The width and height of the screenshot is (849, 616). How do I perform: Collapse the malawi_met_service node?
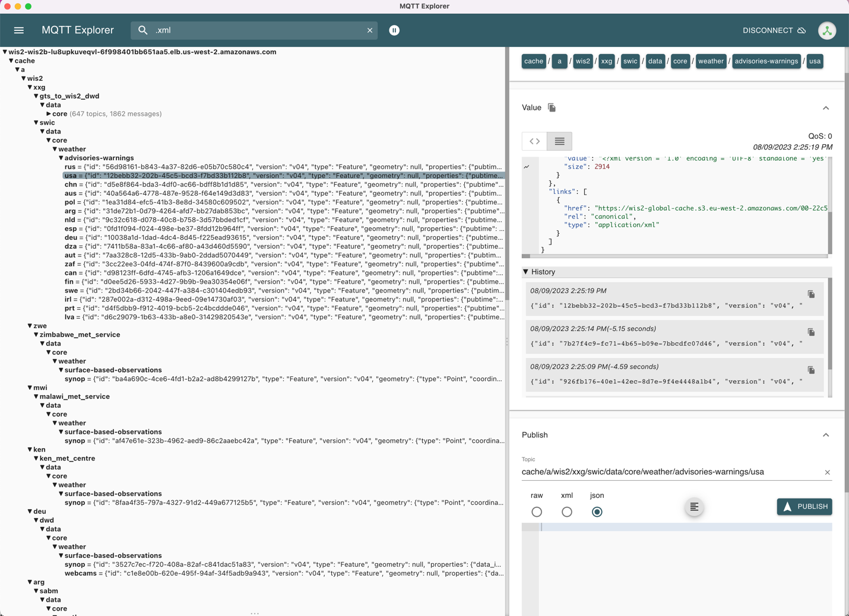pyautogui.click(x=36, y=396)
